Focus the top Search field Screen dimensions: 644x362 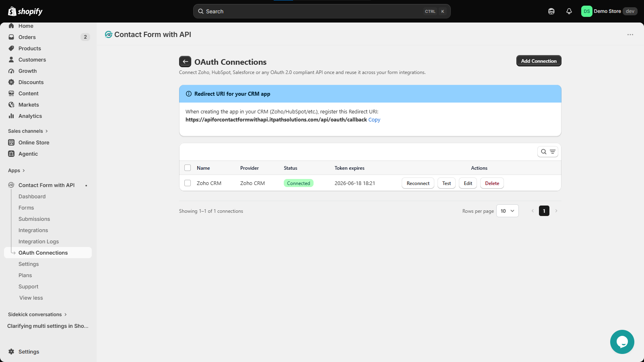click(322, 11)
